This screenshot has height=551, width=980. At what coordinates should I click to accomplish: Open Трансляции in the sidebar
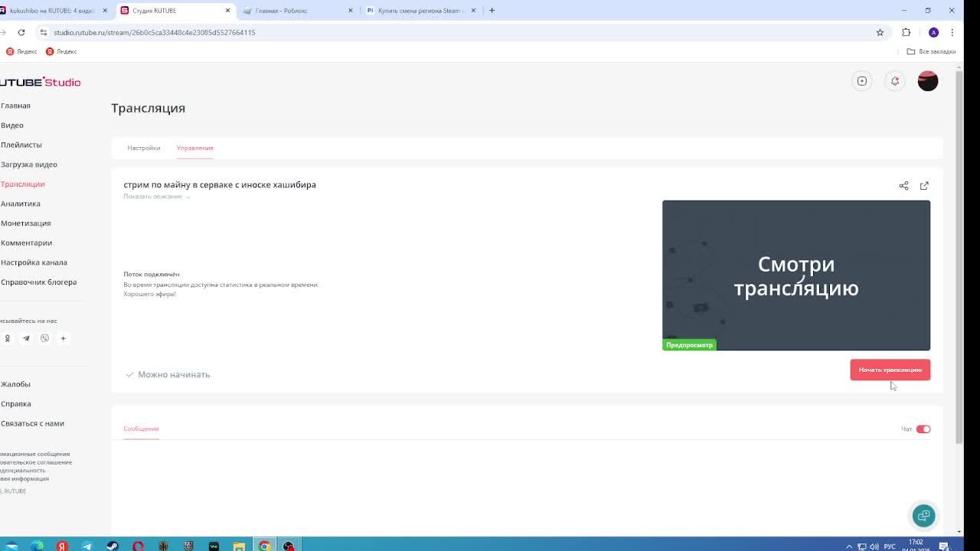[22, 184]
